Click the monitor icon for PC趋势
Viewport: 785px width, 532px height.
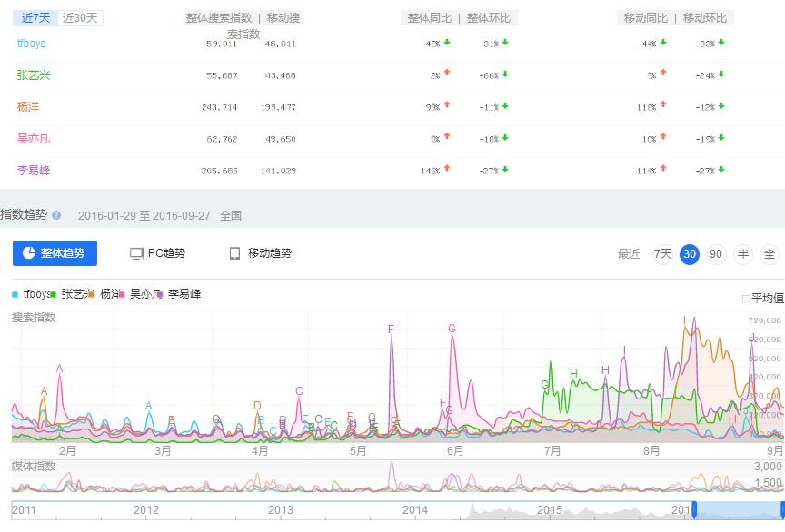coord(136,253)
